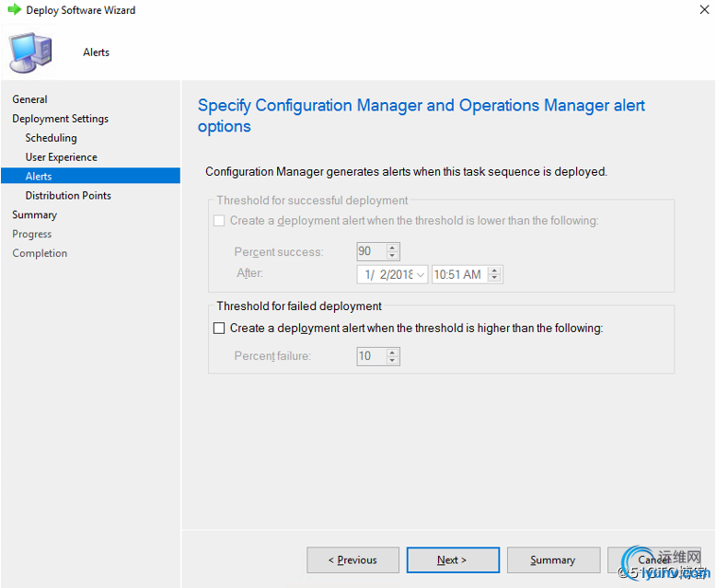The image size is (716, 588).
Task: Select the Scheduling page in the sidebar
Action: point(52,138)
